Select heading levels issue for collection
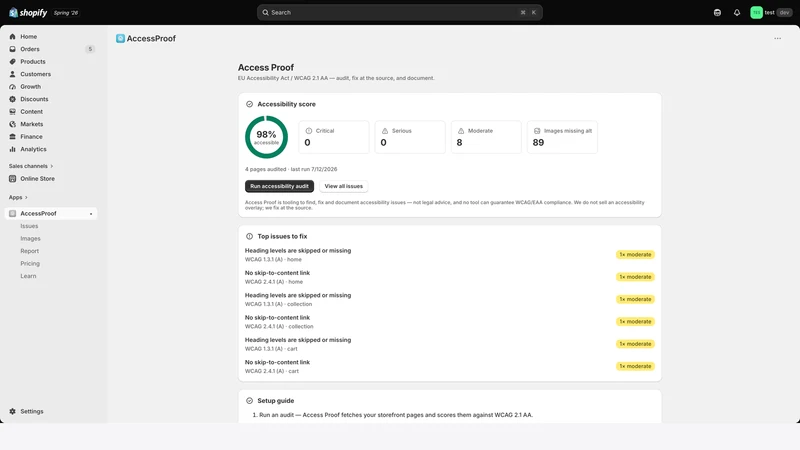The image size is (800, 450). pos(449,299)
